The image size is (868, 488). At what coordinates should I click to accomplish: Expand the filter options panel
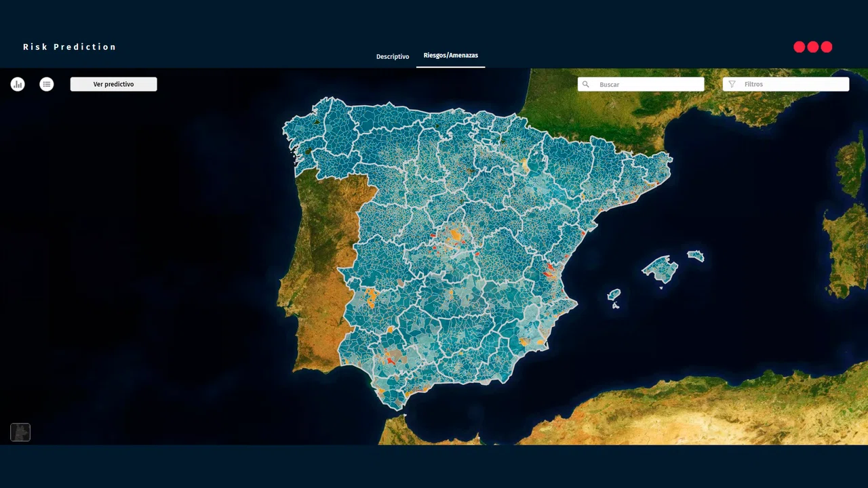click(785, 84)
